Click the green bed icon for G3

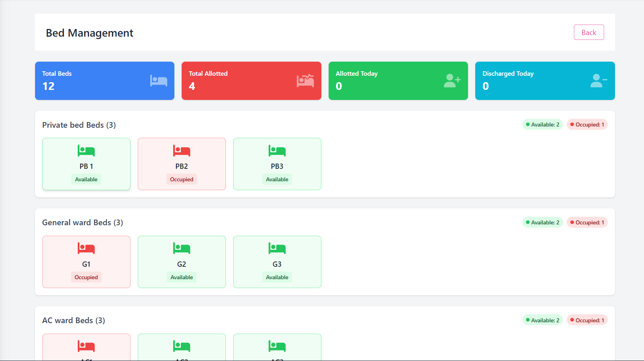[277, 249]
